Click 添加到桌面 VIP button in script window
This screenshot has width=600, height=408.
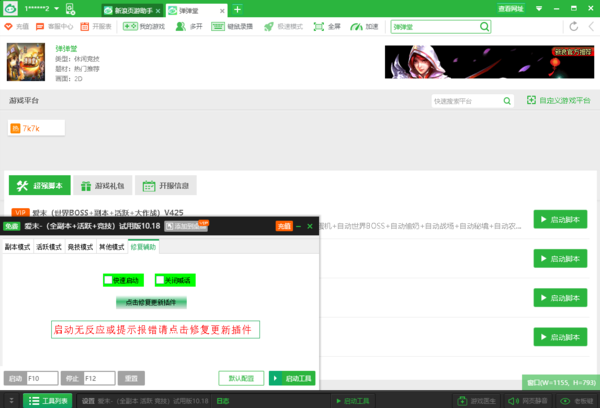point(186,226)
